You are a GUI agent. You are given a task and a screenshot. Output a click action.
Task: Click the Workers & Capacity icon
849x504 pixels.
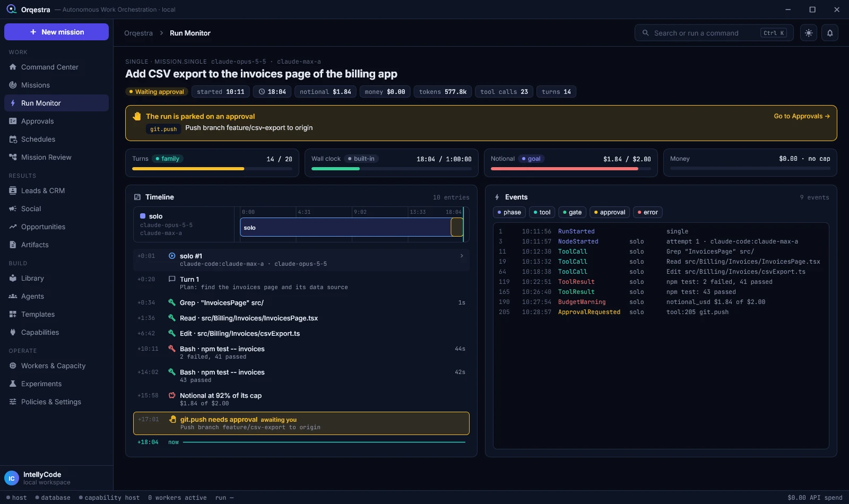tap(13, 366)
